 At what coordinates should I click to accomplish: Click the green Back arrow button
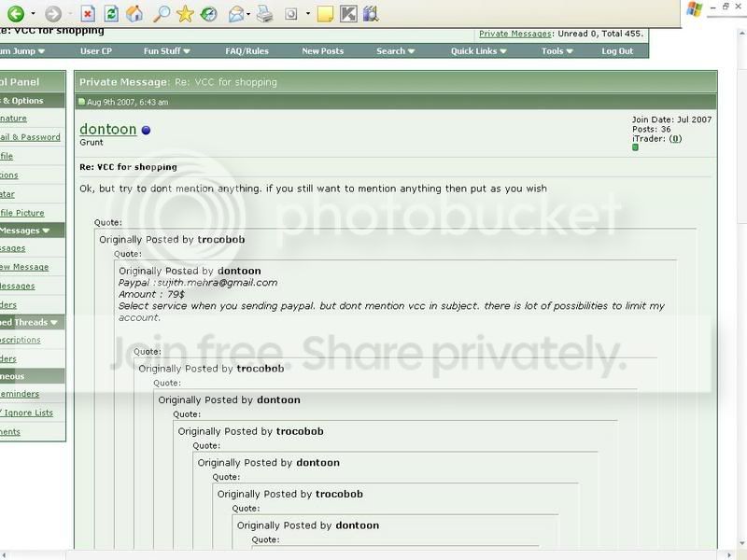(15, 13)
